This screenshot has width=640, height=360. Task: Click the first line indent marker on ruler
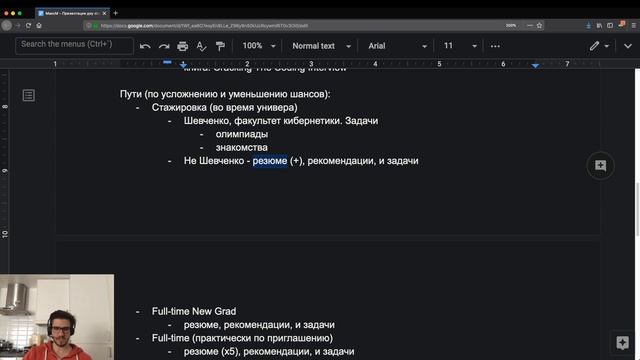point(167,62)
